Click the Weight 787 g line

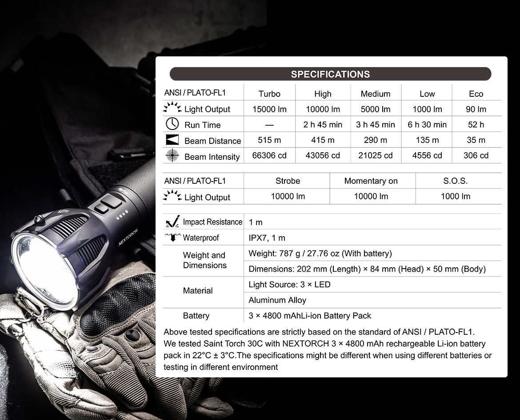[x=320, y=254]
